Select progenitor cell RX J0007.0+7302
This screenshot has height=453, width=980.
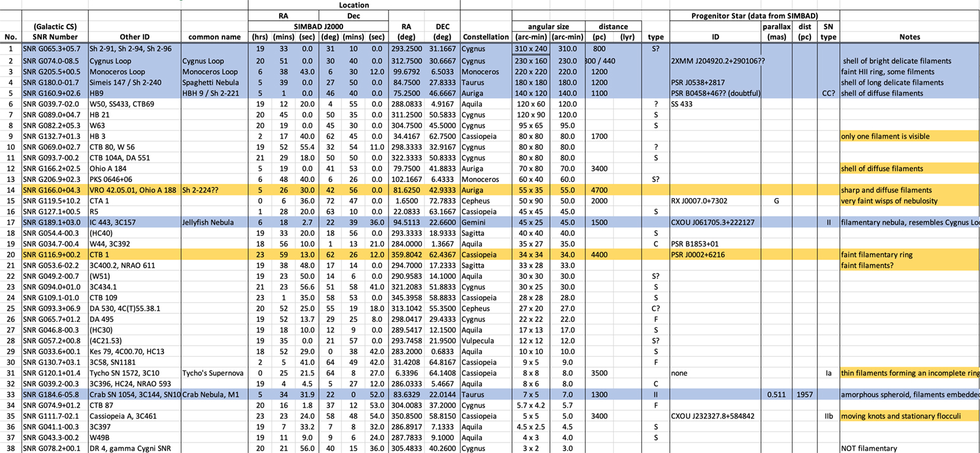(x=715, y=200)
